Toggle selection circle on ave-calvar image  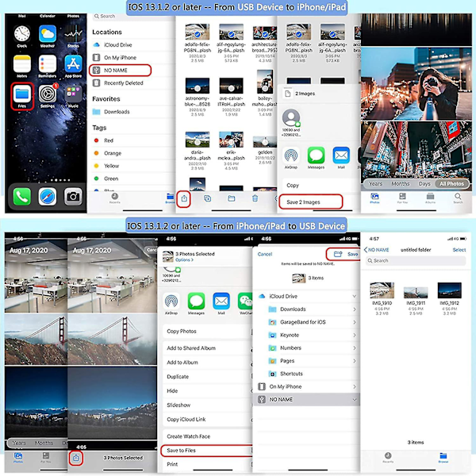click(231, 88)
